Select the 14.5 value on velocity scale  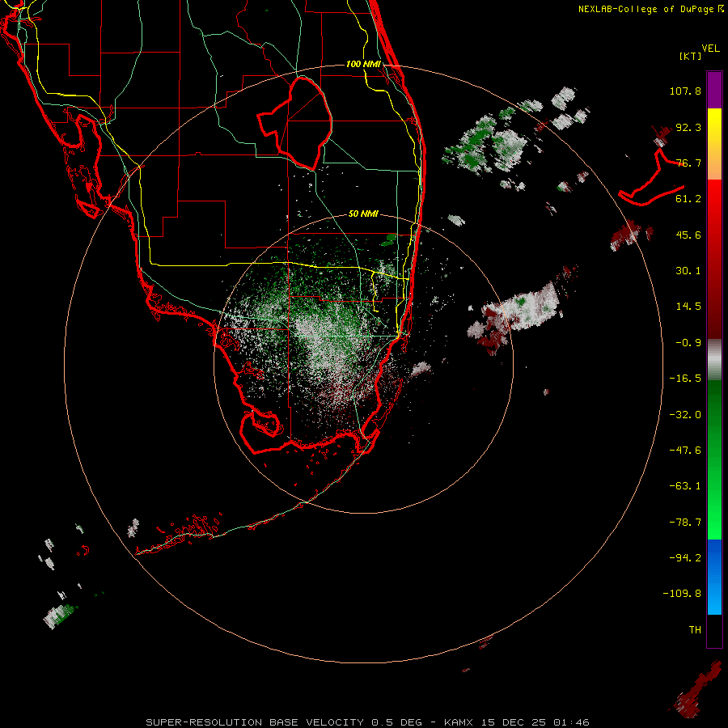click(x=688, y=307)
